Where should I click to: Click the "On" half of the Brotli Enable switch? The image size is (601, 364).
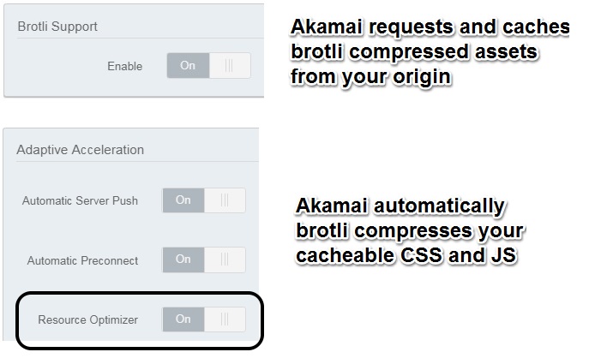[x=188, y=66]
